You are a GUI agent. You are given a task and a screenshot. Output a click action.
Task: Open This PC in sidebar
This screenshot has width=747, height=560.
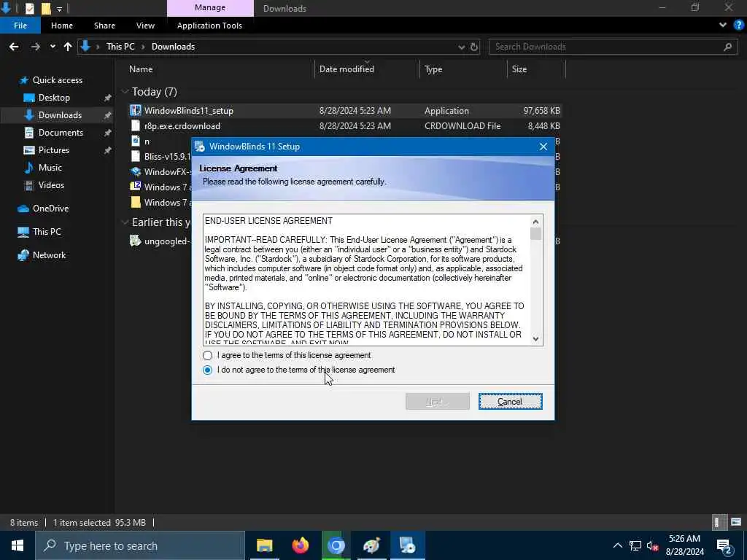click(47, 232)
